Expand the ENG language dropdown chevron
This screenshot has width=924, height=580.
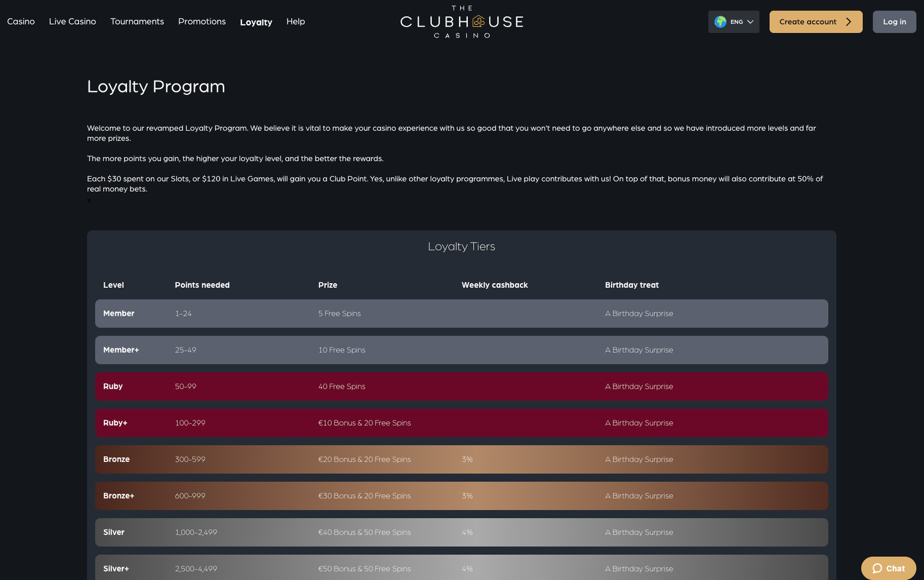[750, 22]
